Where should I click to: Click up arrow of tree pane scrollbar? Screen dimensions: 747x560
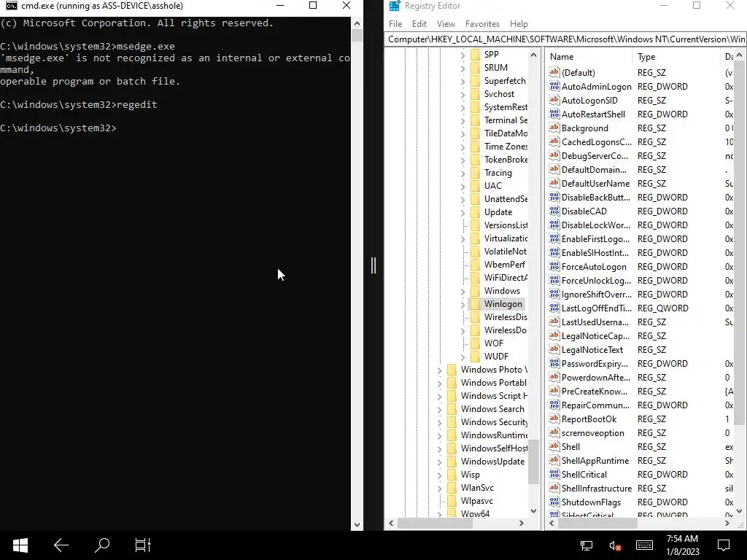pos(533,55)
